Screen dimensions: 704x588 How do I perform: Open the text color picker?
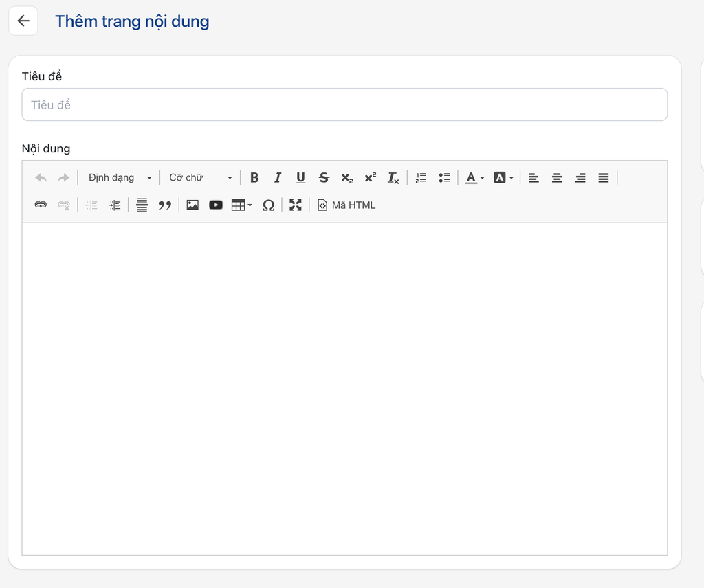click(474, 178)
